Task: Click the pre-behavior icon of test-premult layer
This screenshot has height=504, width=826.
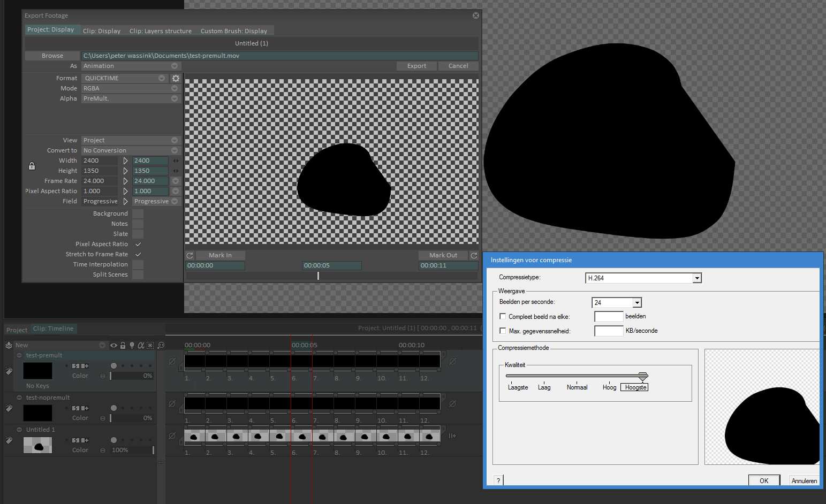Action: pos(75,366)
